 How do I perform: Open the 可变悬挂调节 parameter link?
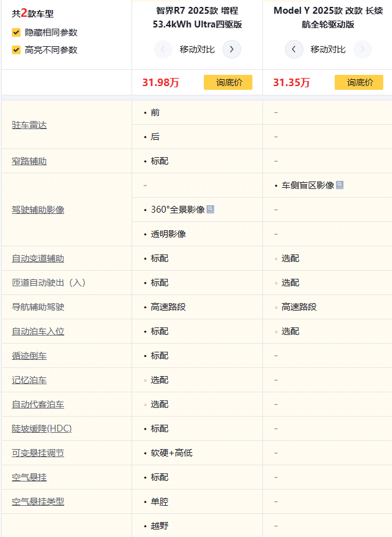(x=38, y=453)
